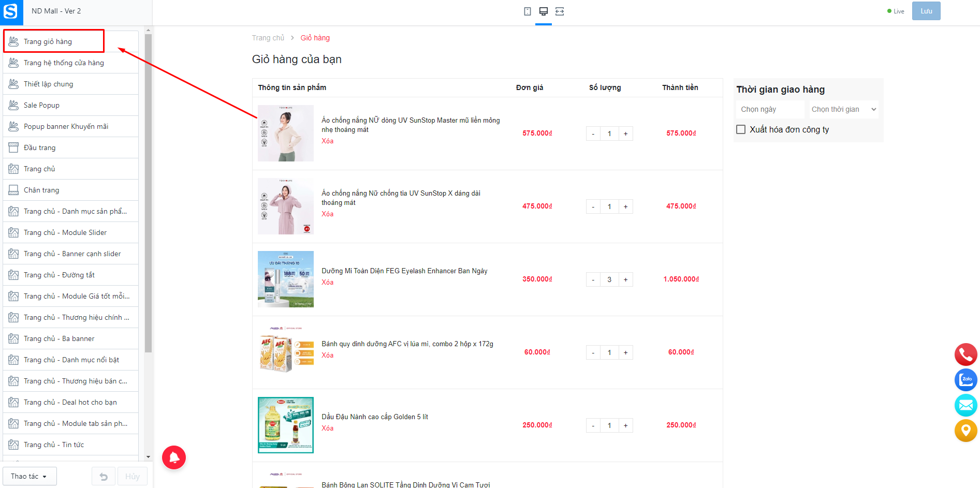
Task: Click the email envelope icon
Action: pyautogui.click(x=966, y=405)
